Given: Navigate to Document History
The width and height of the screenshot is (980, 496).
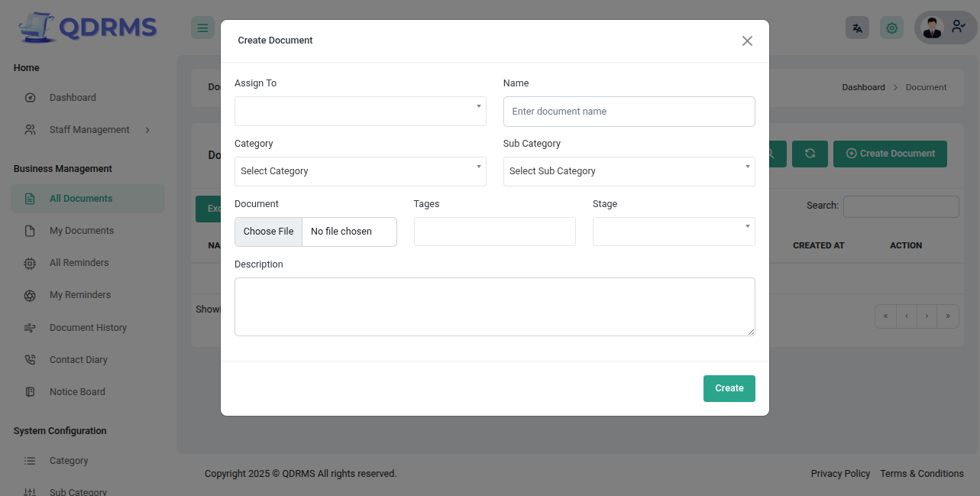Looking at the screenshot, I should [88, 328].
